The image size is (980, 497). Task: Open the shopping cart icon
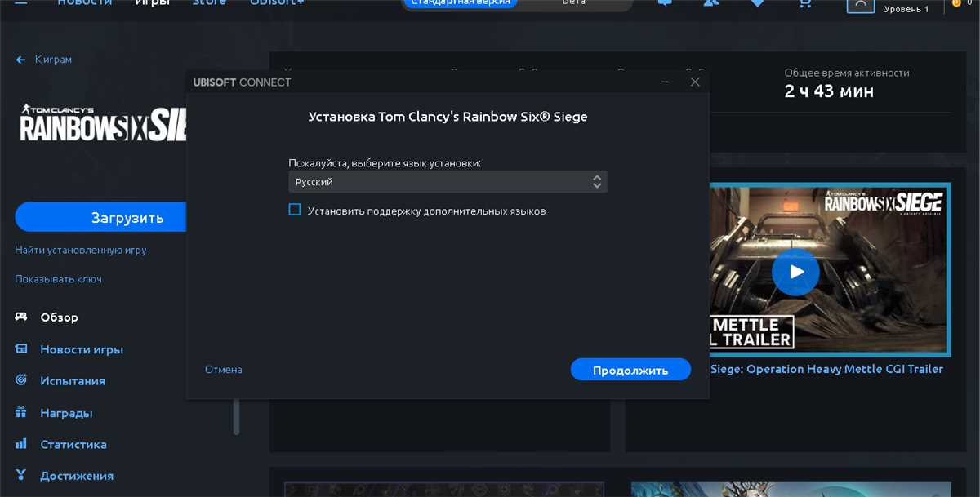[804, 5]
